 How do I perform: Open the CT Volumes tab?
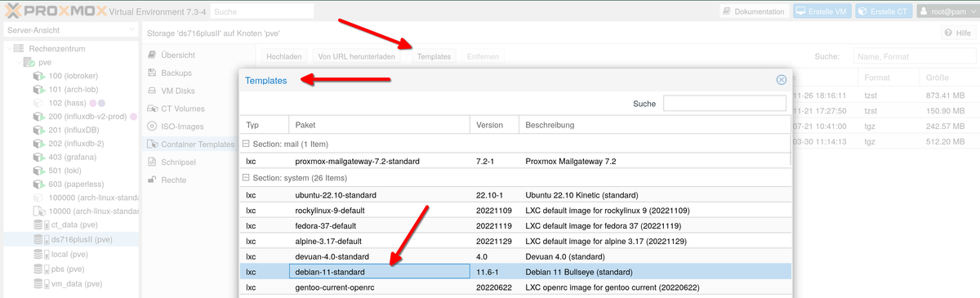click(183, 109)
